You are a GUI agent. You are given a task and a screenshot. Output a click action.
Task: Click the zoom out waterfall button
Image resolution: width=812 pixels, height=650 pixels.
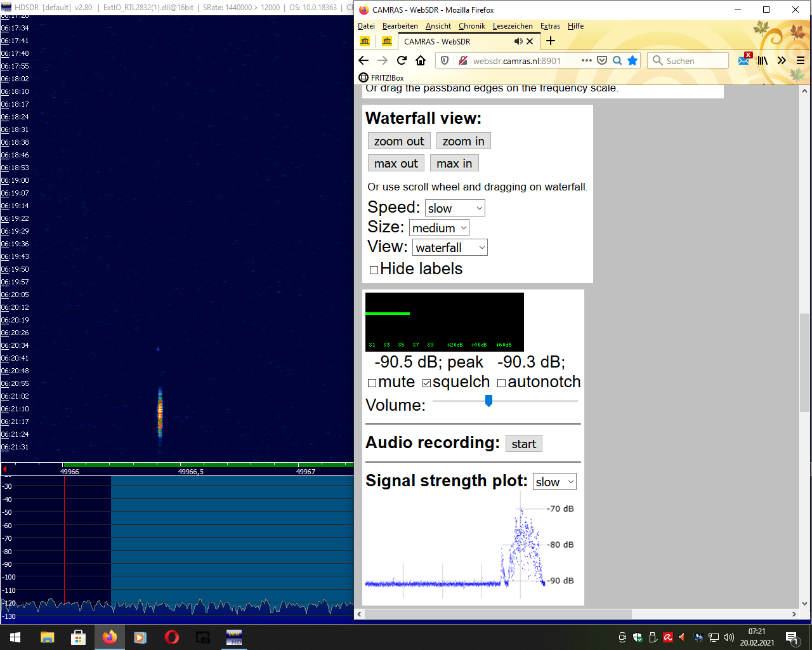[399, 141]
